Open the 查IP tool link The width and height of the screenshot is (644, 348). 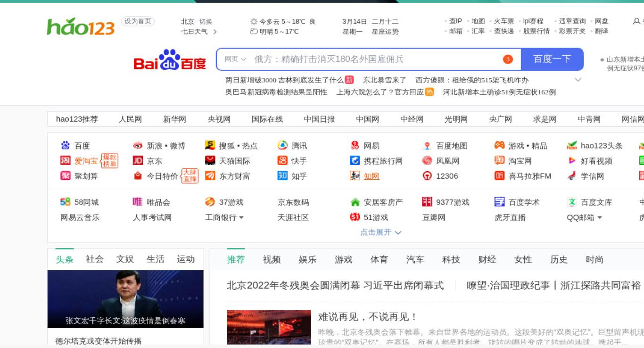(x=455, y=21)
